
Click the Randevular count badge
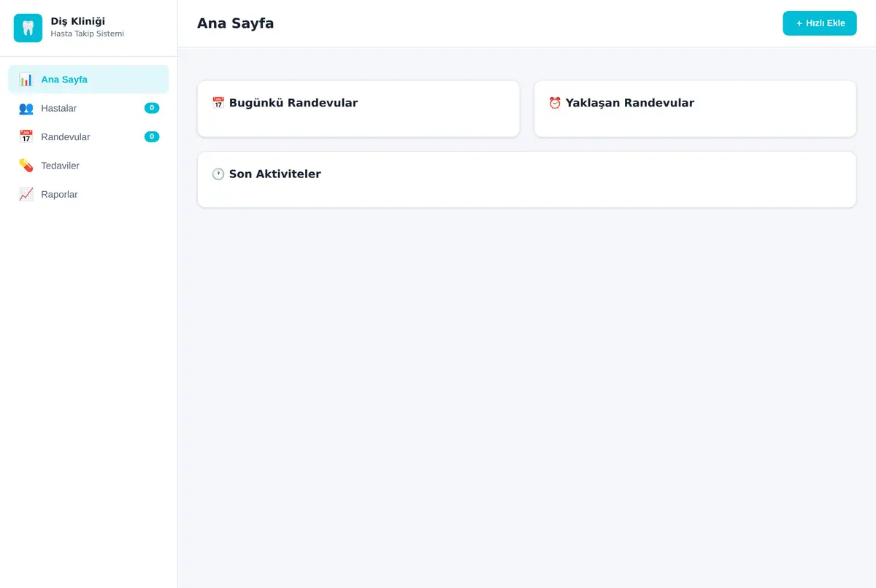(152, 136)
